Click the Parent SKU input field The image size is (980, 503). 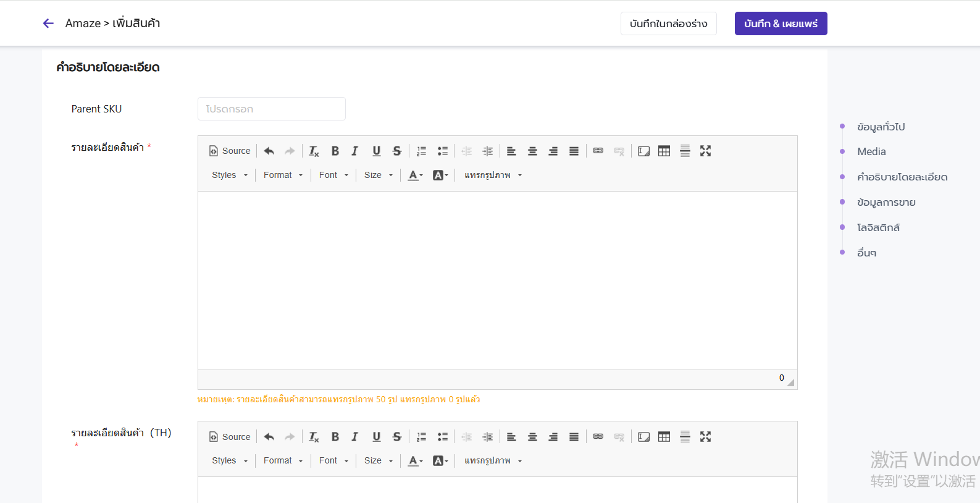coord(271,109)
